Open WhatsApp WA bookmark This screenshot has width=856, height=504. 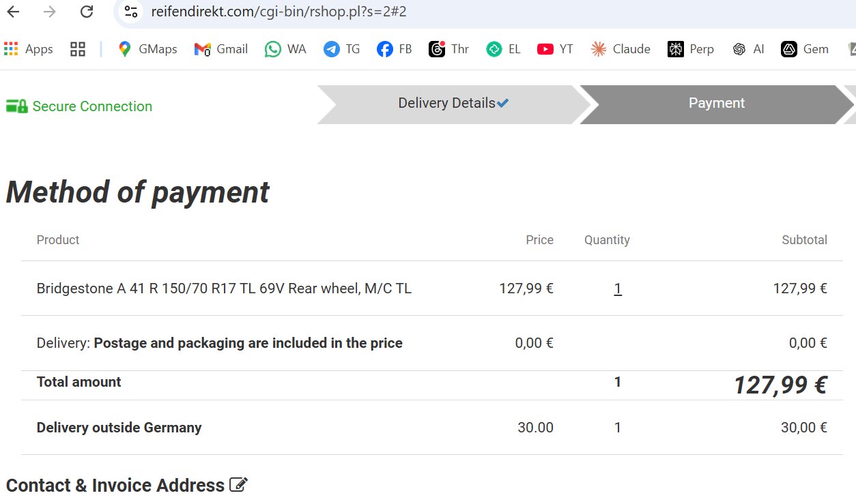pos(285,49)
